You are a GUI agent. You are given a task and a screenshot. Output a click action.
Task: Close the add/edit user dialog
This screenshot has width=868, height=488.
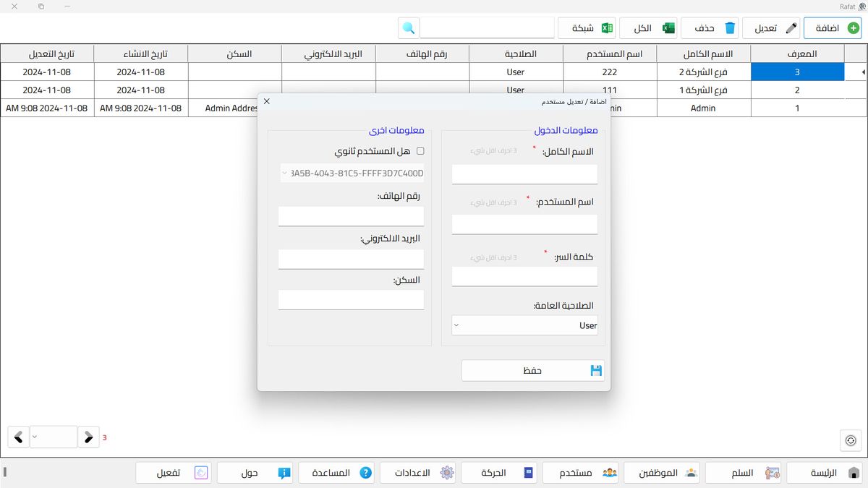(x=266, y=101)
